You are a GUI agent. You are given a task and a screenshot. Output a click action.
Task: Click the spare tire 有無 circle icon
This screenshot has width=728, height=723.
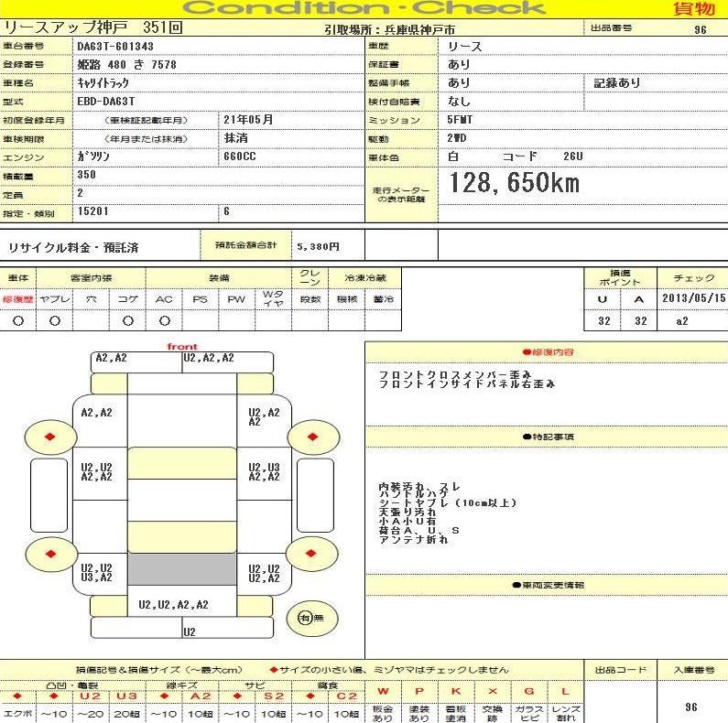(x=306, y=618)
